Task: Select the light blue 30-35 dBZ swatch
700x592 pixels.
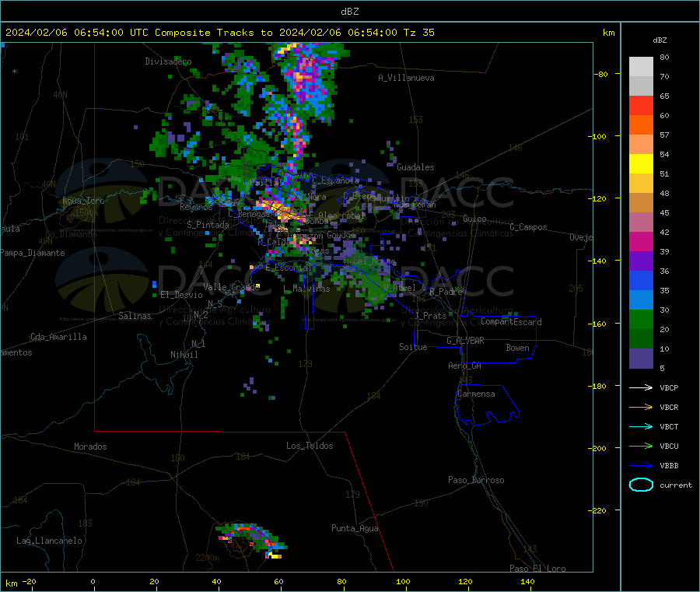Action: pyautogui.click(x=641, y=300)
